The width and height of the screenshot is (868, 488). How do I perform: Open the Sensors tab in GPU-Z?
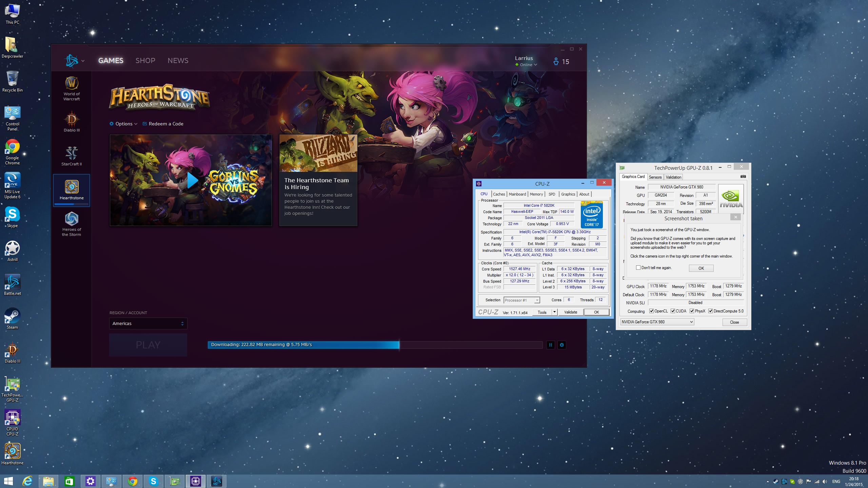pos(655,177)
